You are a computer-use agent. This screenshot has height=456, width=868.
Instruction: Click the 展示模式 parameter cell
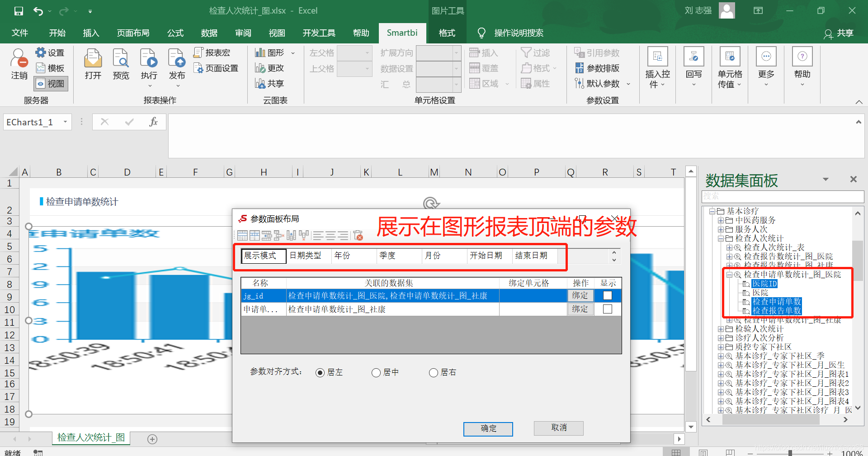tap(263, 256)
